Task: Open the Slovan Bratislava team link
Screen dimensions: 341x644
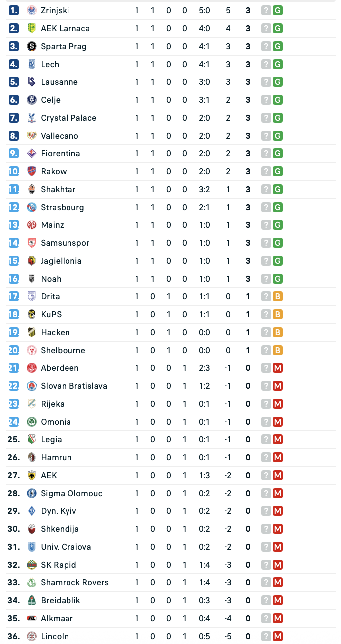Action: coord(74,386)
